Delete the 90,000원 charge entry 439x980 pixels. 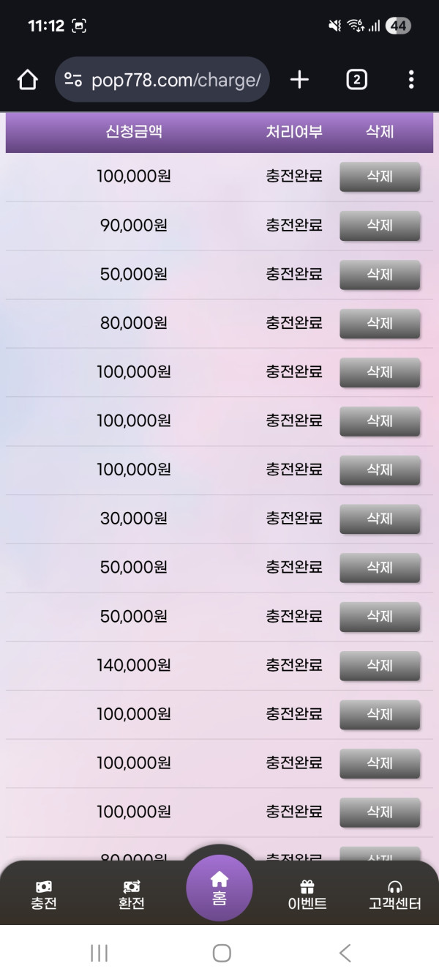[380, 226]
